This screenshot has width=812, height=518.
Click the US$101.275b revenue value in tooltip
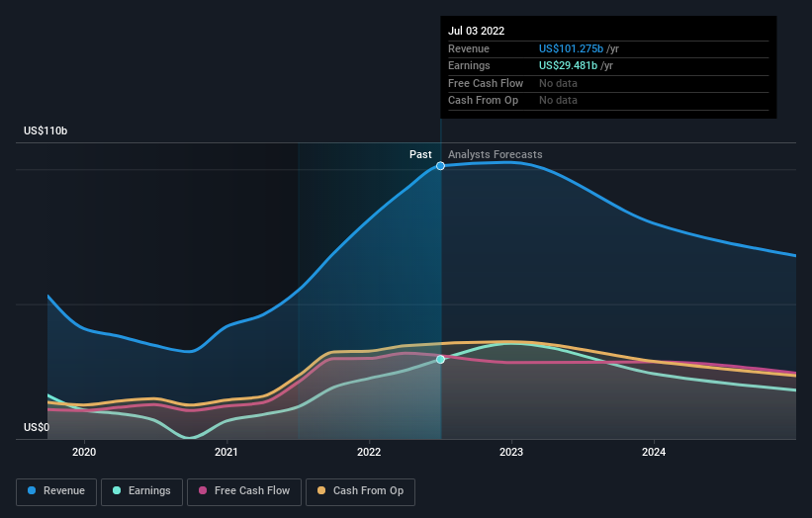(572, 48)
